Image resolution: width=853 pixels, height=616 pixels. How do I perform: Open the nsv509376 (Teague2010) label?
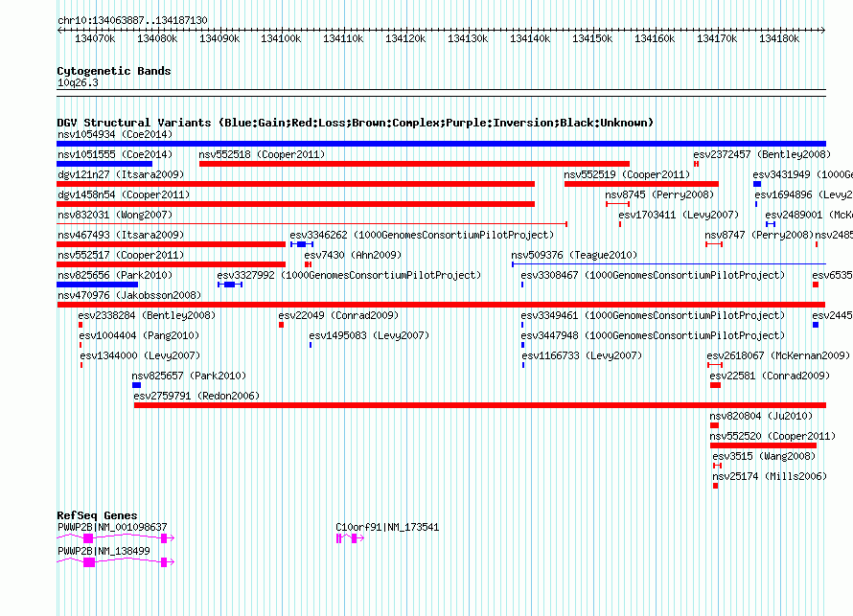(x=574, y=255)
